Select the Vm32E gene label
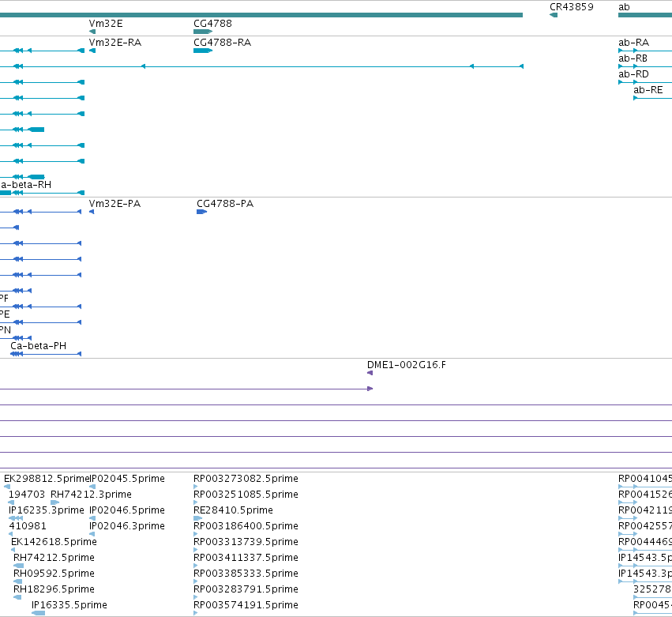 coord(106,24)
